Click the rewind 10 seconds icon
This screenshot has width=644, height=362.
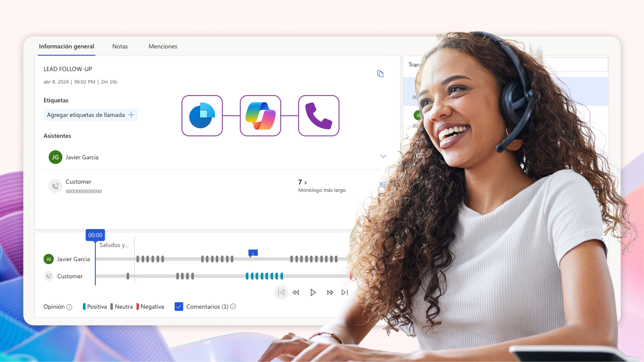[x=296, y=292]
